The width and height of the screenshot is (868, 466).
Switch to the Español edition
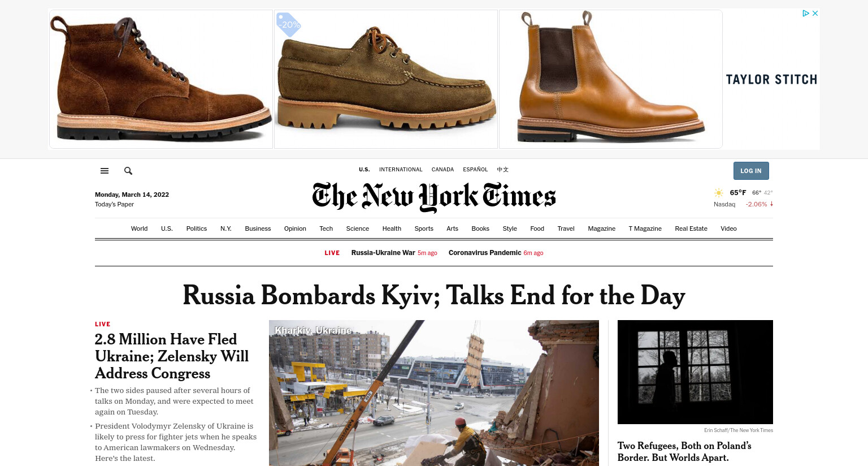475,170
